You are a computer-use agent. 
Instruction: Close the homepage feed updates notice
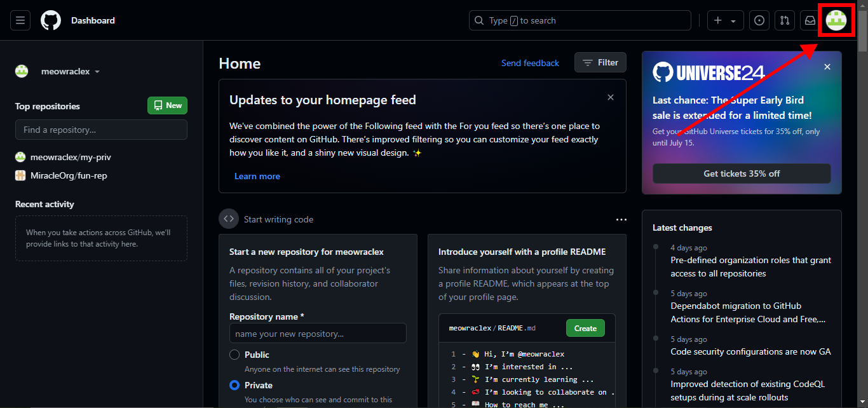click(x=611, y=97)
